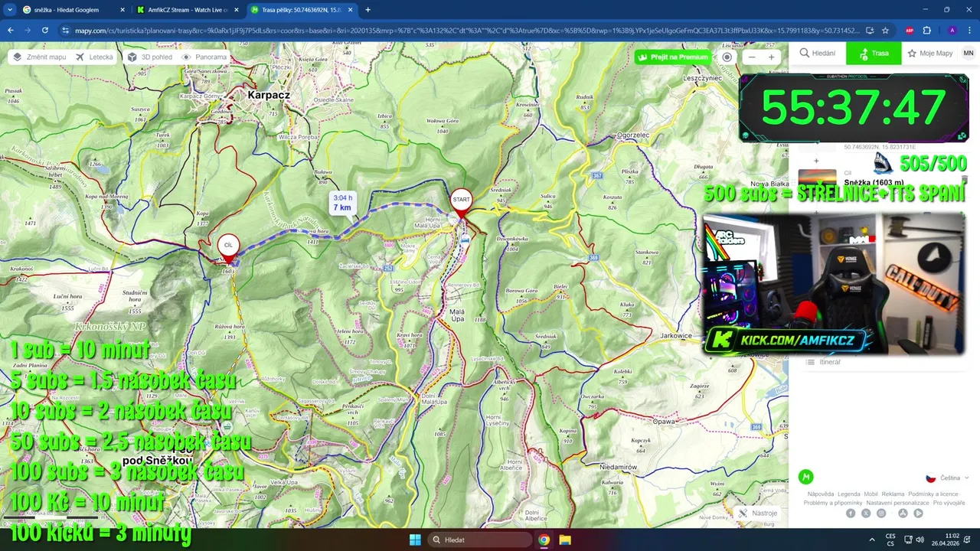Open the Nástroje tools button on map
The height and width of the screenshot is (551, 980).
[758, 513]
